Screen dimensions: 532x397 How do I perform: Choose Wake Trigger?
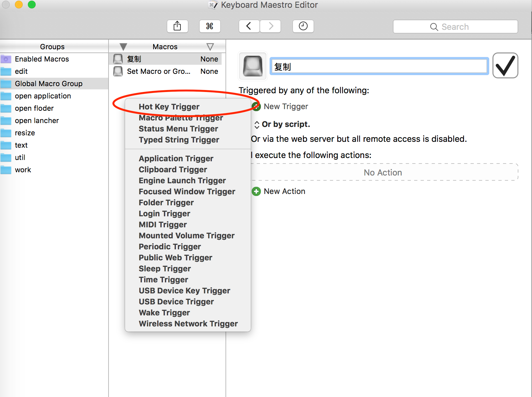click(x=188, y=312)
